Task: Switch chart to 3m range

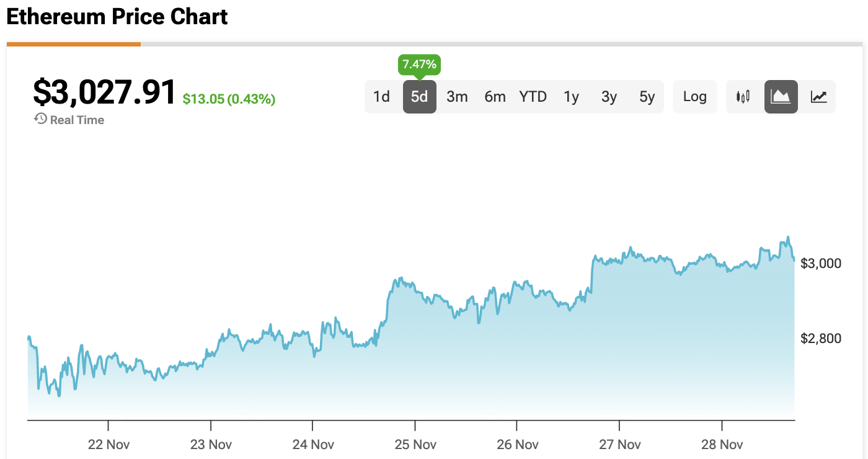Action: [x=457, y=97]
